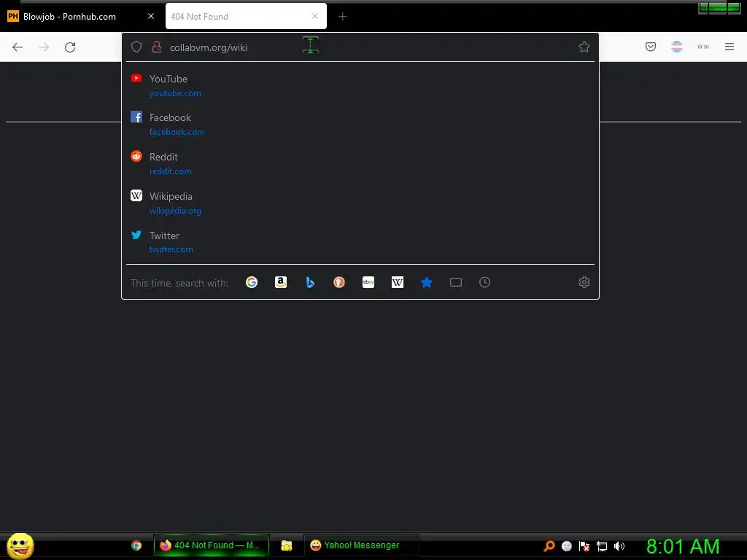Search in open Tabs icon
747x560 pixels.
456,282
